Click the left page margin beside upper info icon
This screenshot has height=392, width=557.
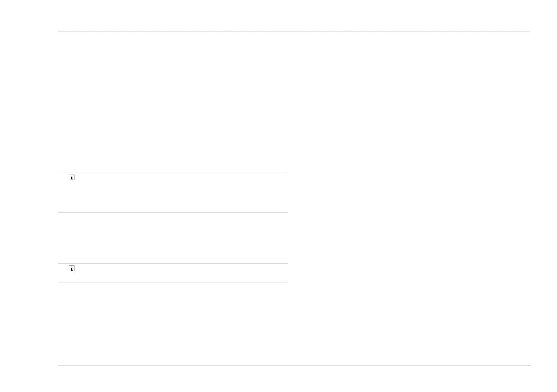[28, 178]
